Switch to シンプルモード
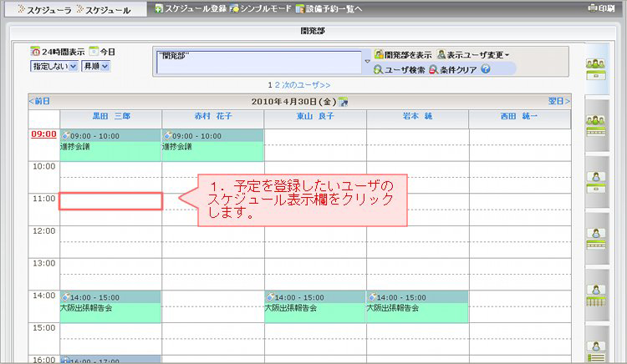627x364 pixels. pos(261,8)
